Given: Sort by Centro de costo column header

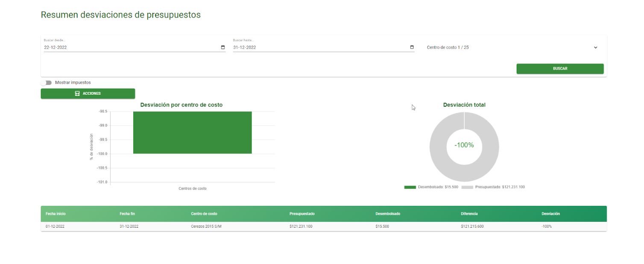Looking at the screenshot, I should click(204, 214).
